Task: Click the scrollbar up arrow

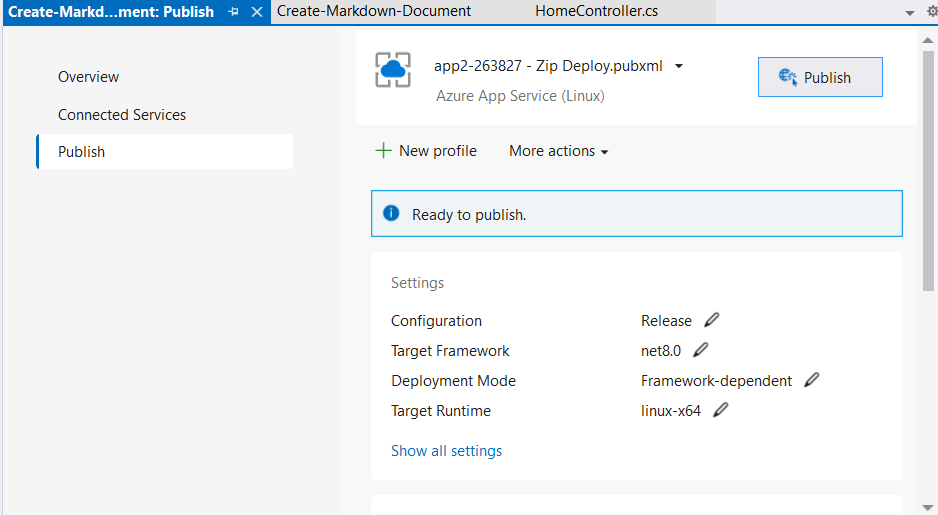Action: pos(928,40)
